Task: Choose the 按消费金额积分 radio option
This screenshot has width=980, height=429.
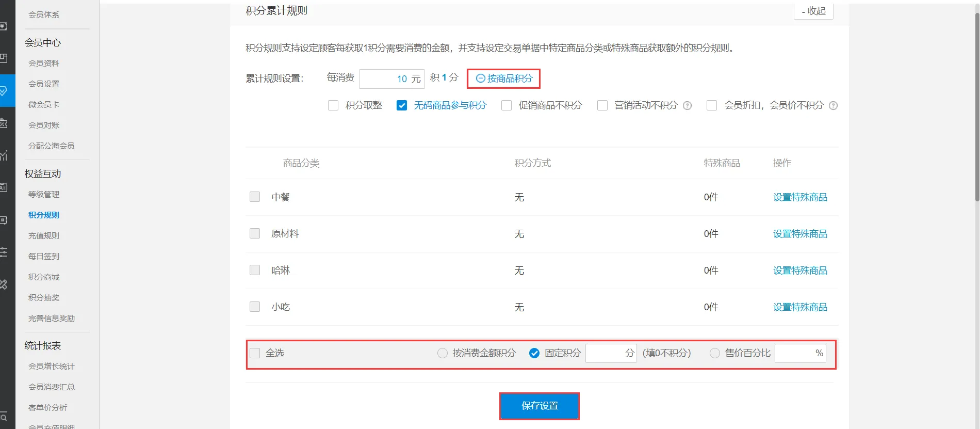Action: pyautogui.click(x=442, y=353)
